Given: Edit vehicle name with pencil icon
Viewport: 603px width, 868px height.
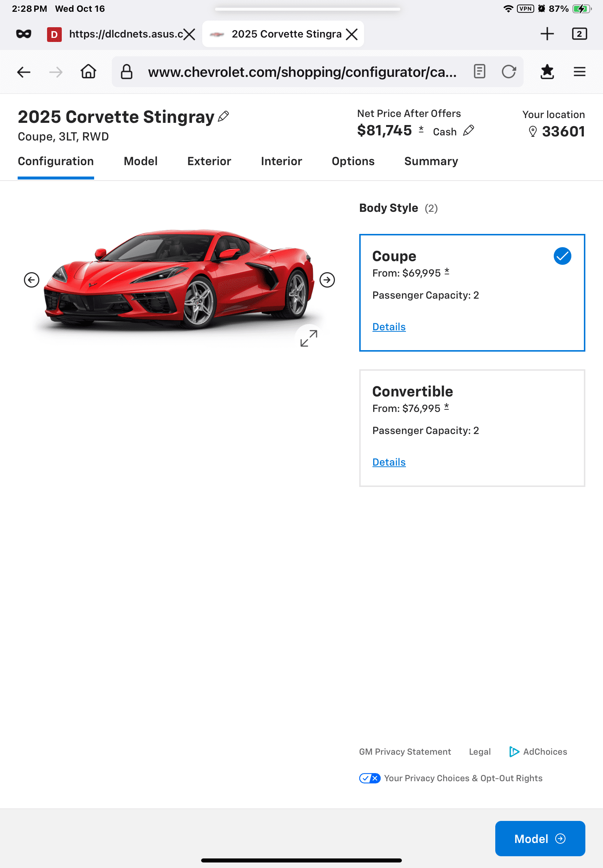Looking at the screenshot, I should (x=223, y=116).
